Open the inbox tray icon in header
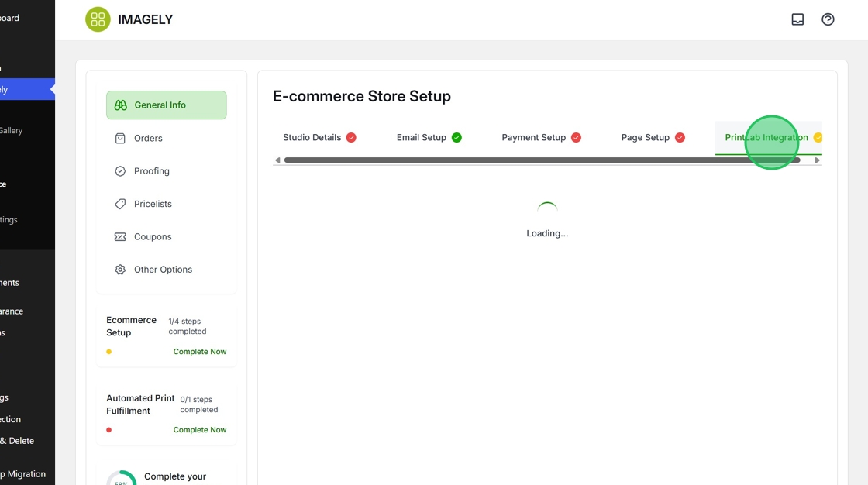This screenshot has width=868, height=485. (797, 19)
